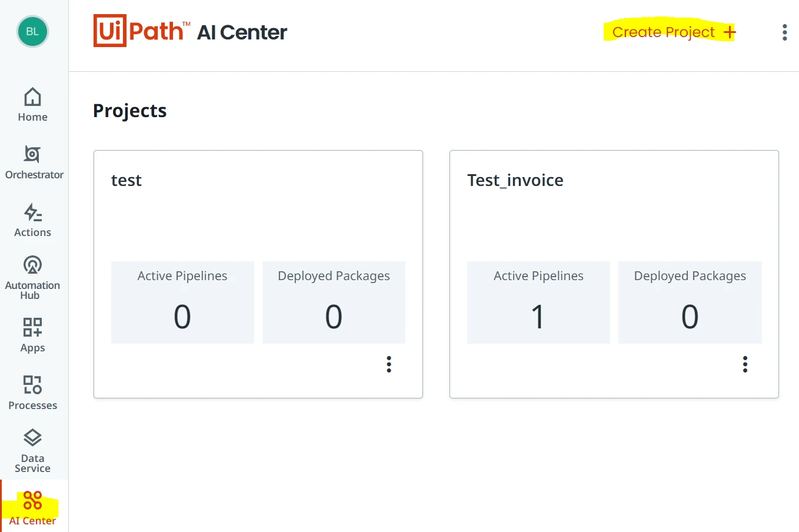Image resolution: width=799 pixels, height=532 pixels.
Task: Open Actions from the sidebar
Action: pyautogui.click(x=32, y=220)
